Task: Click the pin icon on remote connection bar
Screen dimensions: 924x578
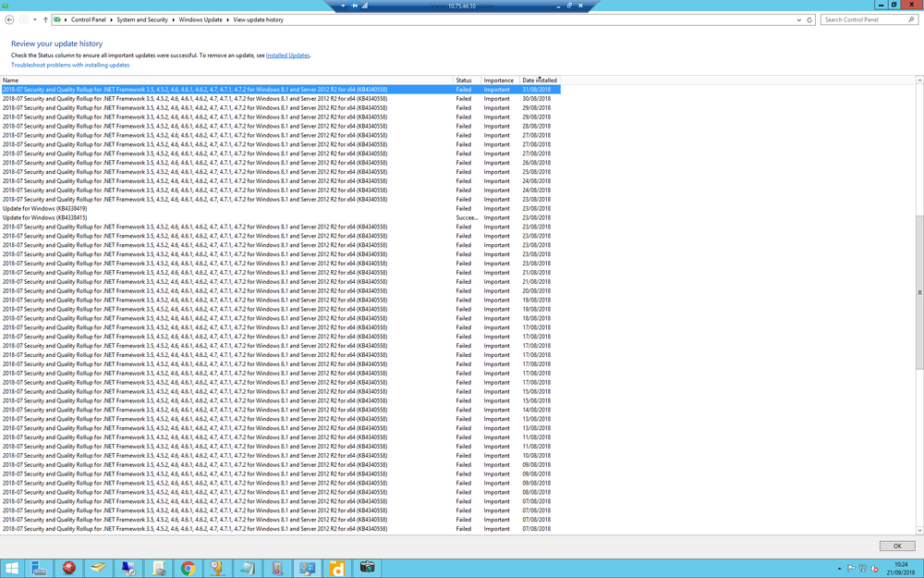Action: [x=355, y=6]
